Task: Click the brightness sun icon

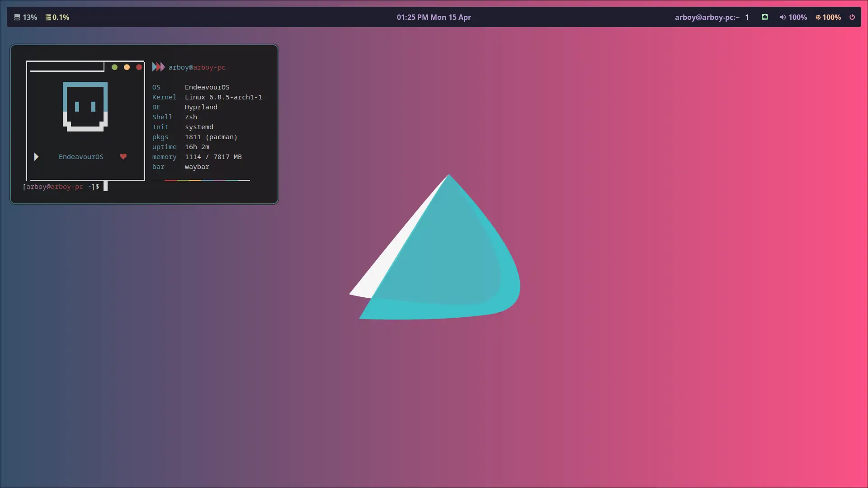Action: click(x=818, y=17)
